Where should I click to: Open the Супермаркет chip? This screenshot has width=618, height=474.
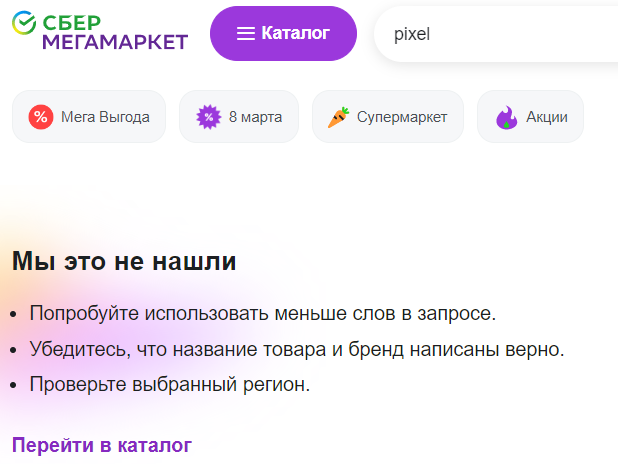pos(388,117)
